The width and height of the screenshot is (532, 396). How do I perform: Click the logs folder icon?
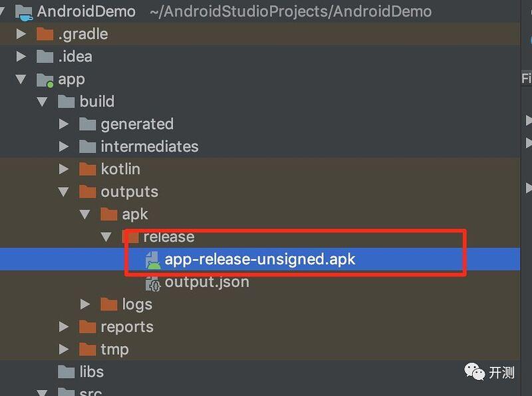(x=108, y=304)
